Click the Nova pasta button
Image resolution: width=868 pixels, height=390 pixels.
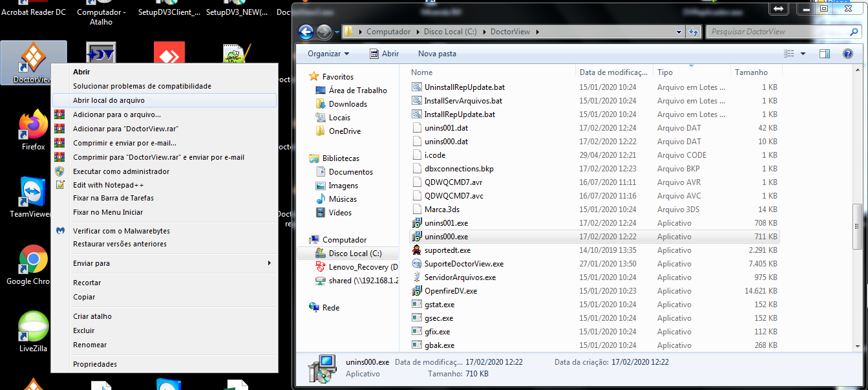coord(437,54)
